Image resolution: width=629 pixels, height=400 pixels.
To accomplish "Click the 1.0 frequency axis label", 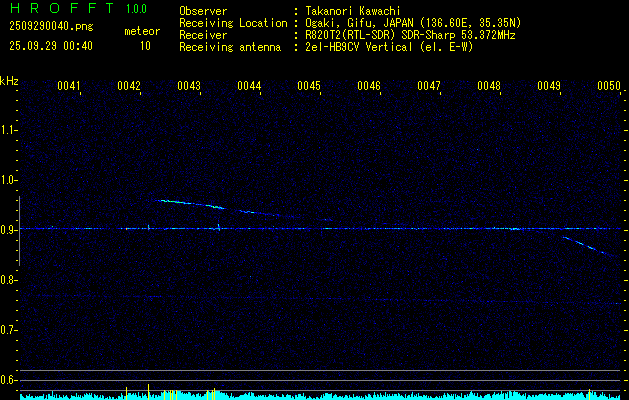I will [9, 180].
